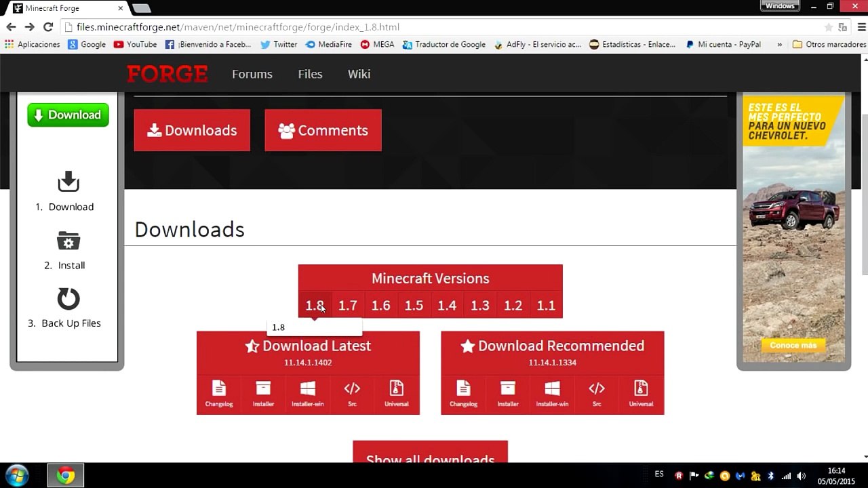Screen dimensions: 868x488
Task: Open the YouTube bookmark
Action: tap(136, 45)
